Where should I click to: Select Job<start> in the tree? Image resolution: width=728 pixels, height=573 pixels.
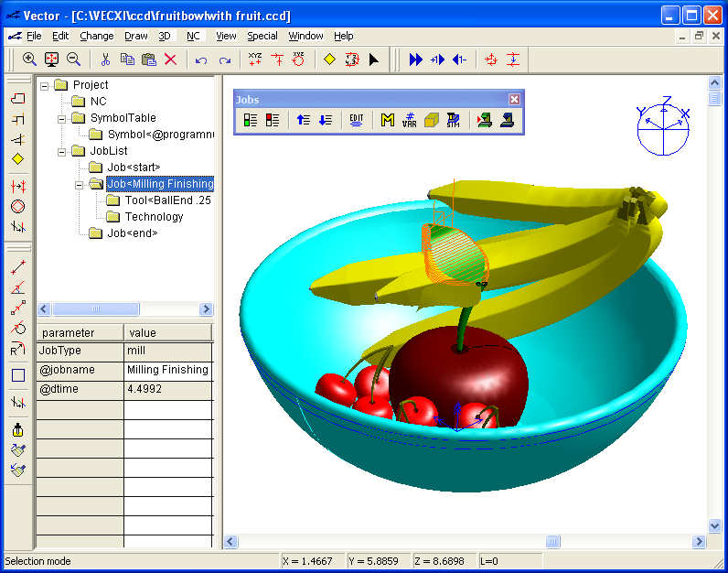click(x=134, y=168)
